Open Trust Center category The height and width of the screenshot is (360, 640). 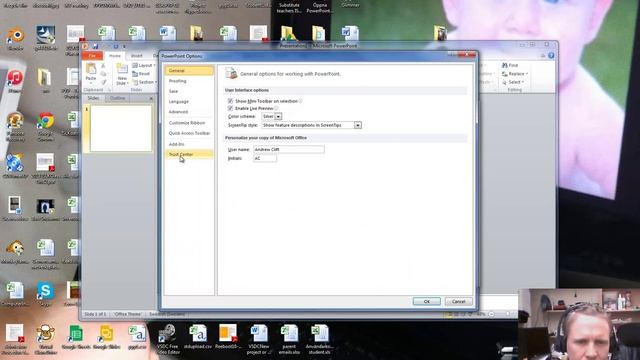point(189,154)
